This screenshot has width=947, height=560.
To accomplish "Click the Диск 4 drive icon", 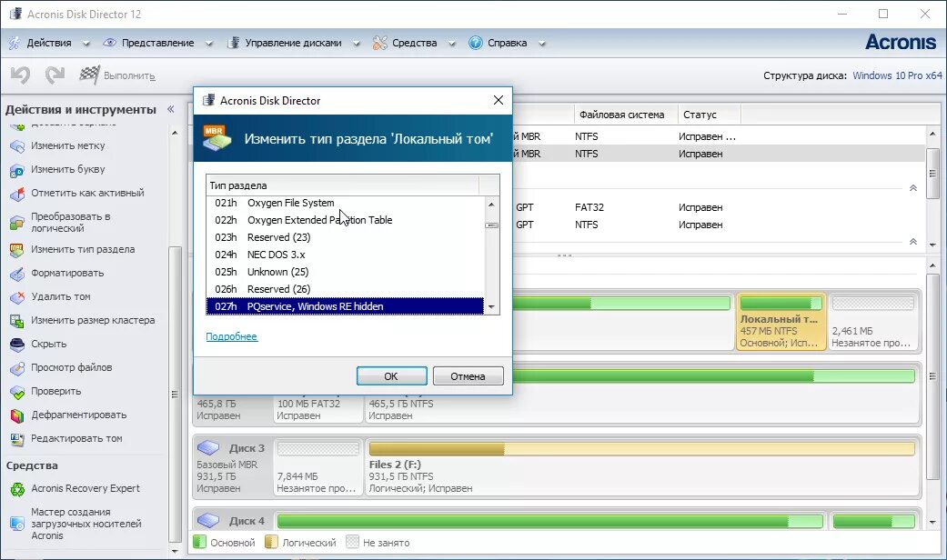I will point(208,520).
